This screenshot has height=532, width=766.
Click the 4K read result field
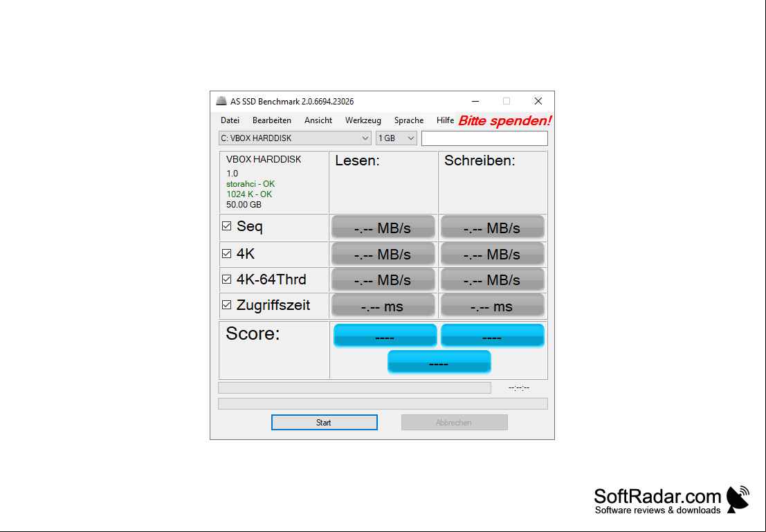[x=383, y=254]
